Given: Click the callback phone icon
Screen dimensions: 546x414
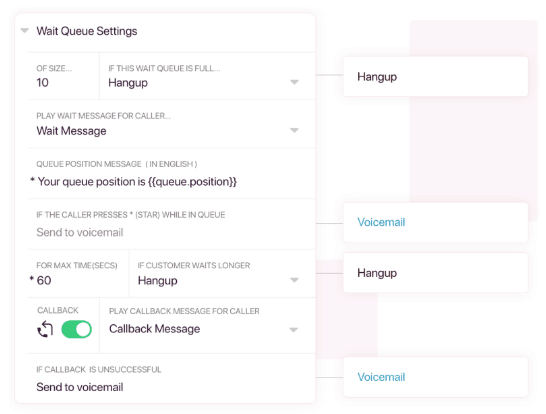Looking at the screenshot, I should (45, 329).
